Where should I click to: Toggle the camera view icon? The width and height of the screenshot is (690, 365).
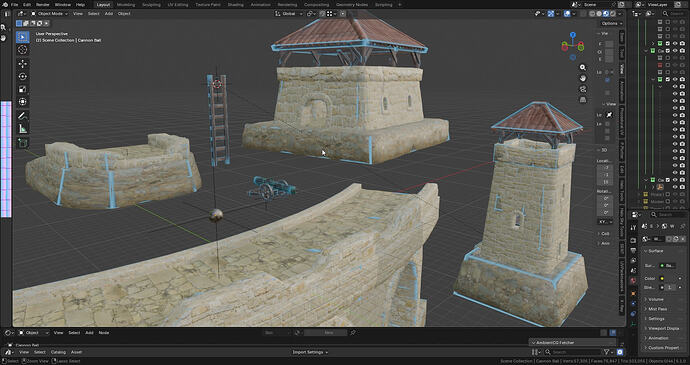click(583, 89)
